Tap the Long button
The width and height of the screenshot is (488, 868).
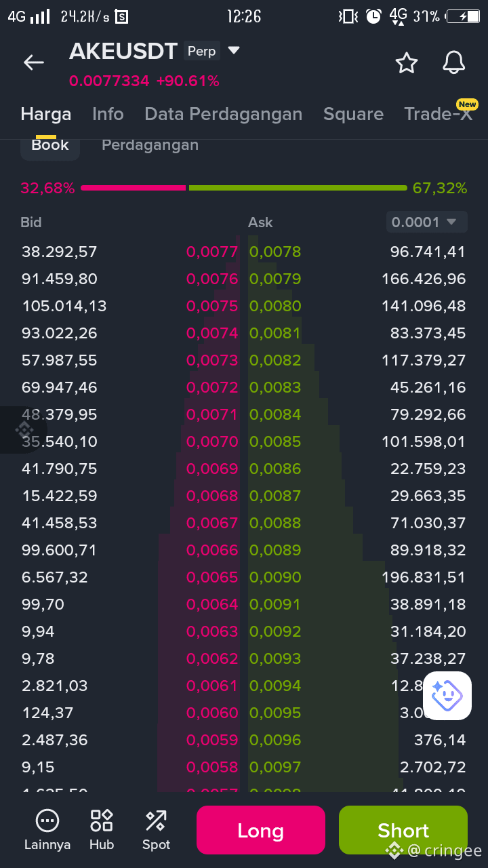point(261,830)
